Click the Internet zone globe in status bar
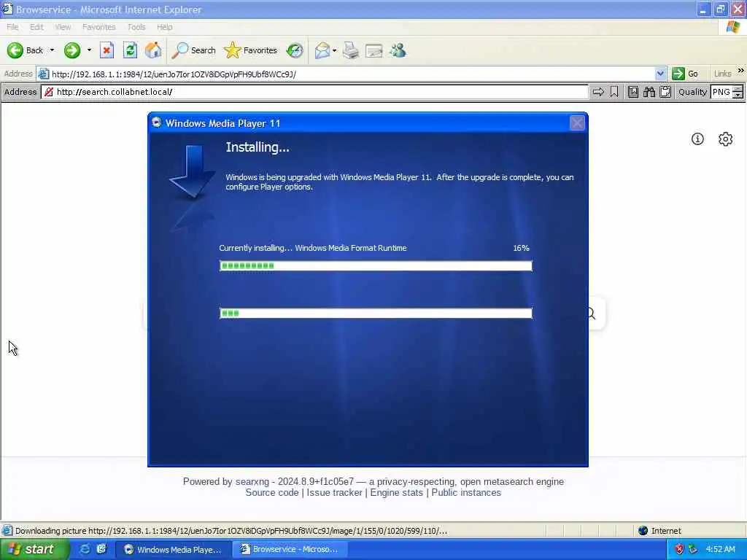 (643, 531)
